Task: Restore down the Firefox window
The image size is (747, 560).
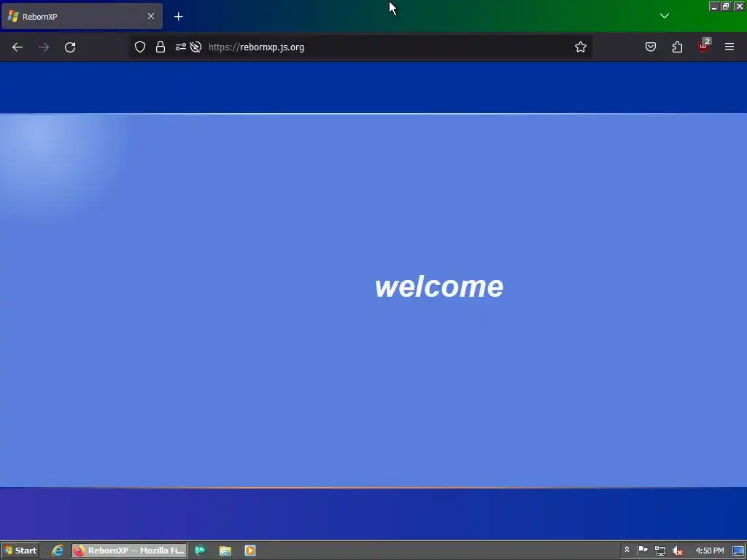Action: coord(726,6)
